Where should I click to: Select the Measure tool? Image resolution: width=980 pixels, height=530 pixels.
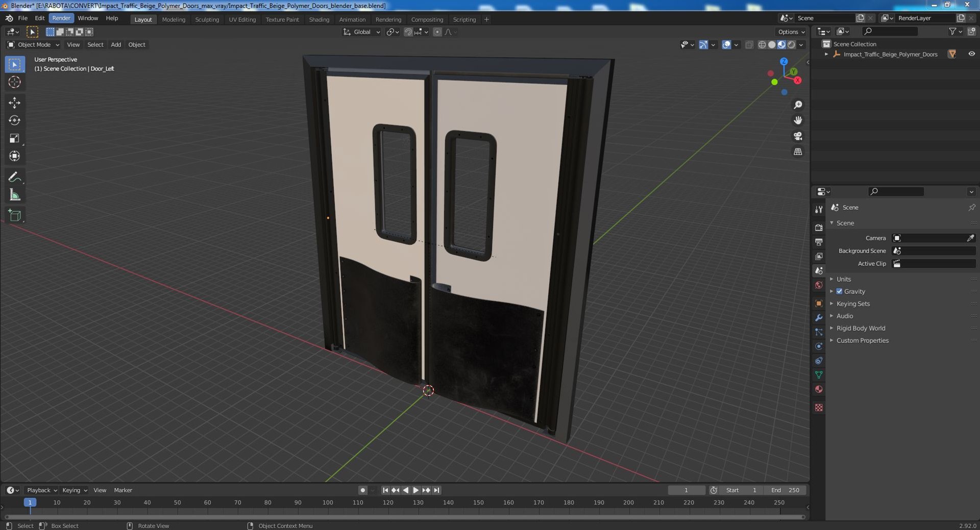14,195
